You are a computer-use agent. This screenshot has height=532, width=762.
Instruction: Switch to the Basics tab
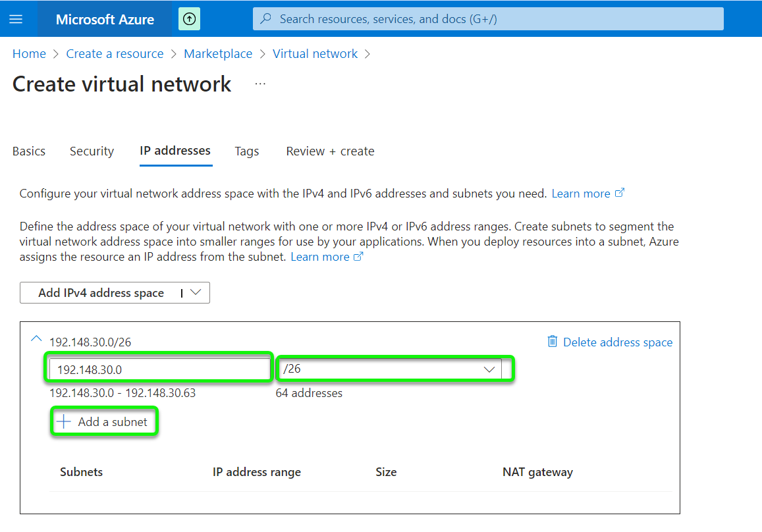[28, 151]
